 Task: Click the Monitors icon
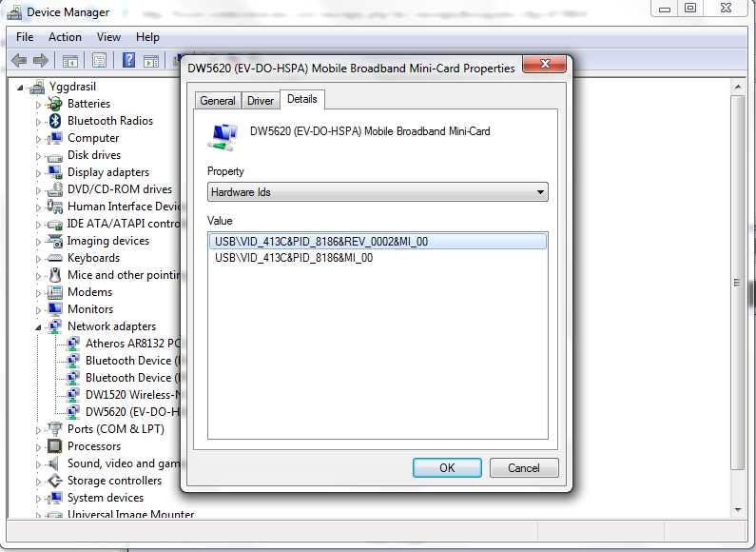click(x=54, y=309)
